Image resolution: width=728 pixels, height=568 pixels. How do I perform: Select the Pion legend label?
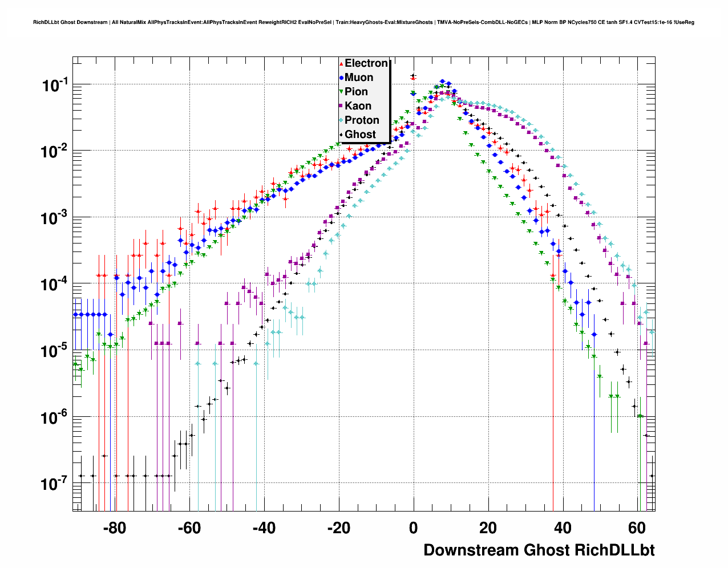pyautogui.click(x=356, y=92)
